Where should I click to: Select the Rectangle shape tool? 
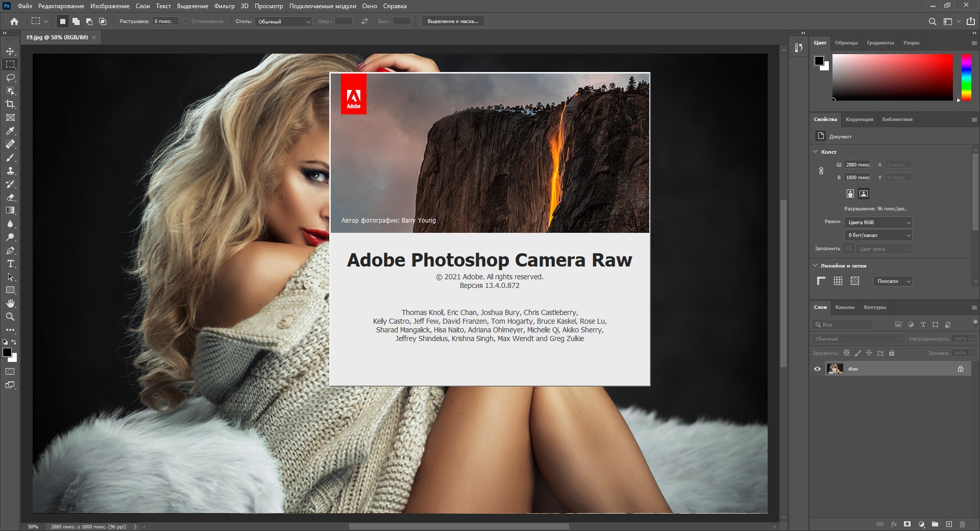pos(10,290)
